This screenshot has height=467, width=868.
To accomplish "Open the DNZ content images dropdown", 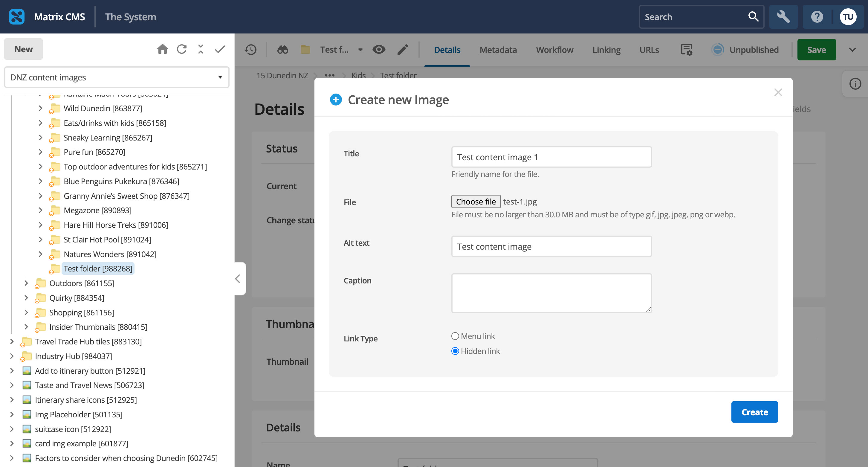I will [117, 77].
